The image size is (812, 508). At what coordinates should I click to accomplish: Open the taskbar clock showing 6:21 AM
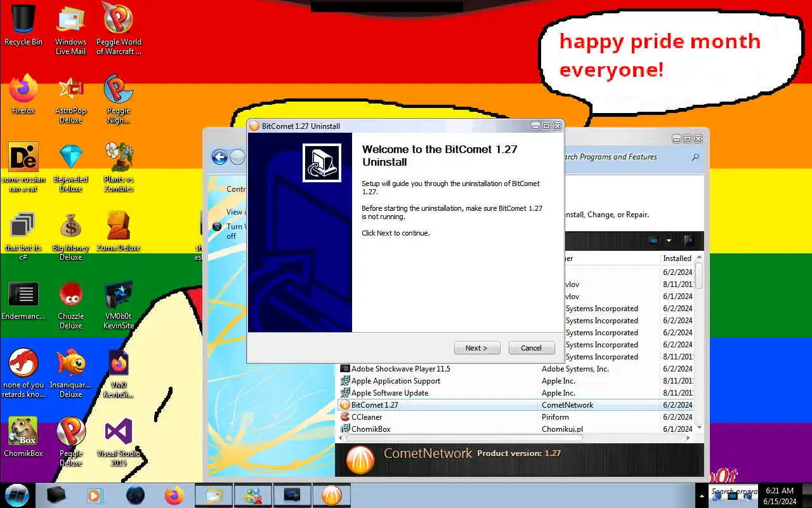[780, 495]
